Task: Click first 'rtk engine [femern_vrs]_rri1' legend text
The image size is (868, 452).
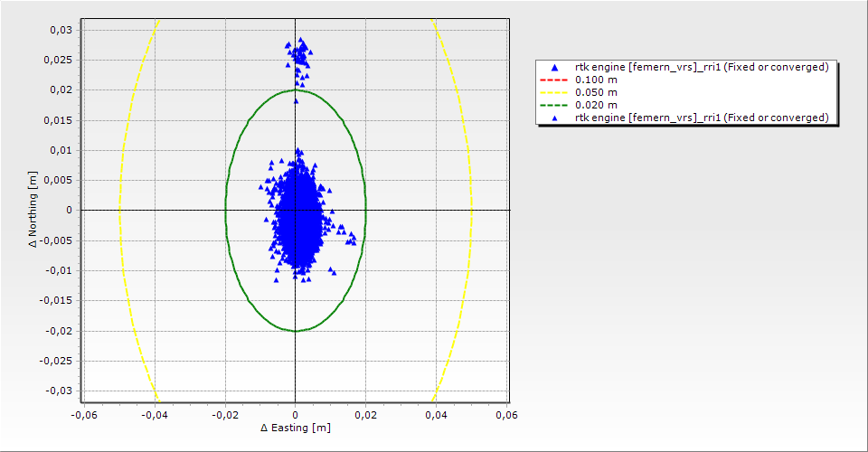Action: coord(702,68)
